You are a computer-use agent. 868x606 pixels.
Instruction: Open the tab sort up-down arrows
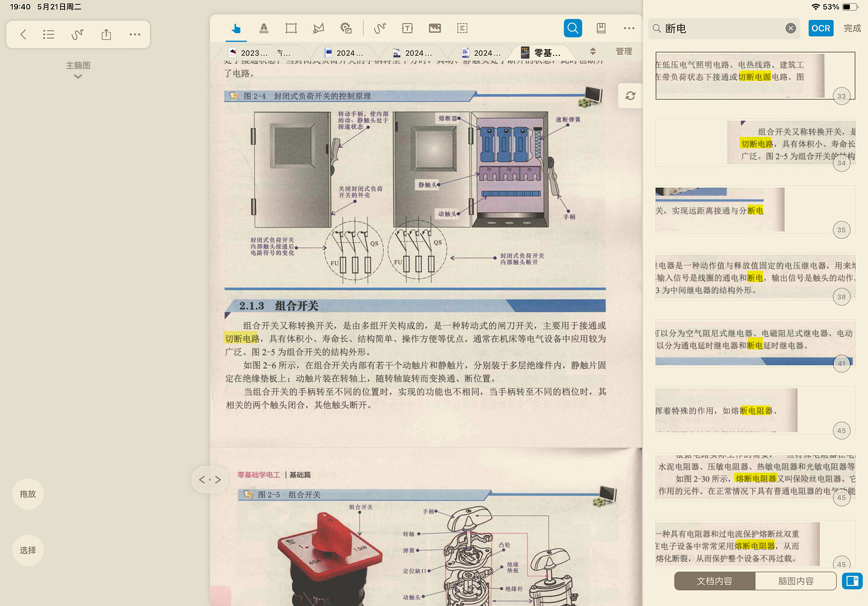click(x=593, y=51)
